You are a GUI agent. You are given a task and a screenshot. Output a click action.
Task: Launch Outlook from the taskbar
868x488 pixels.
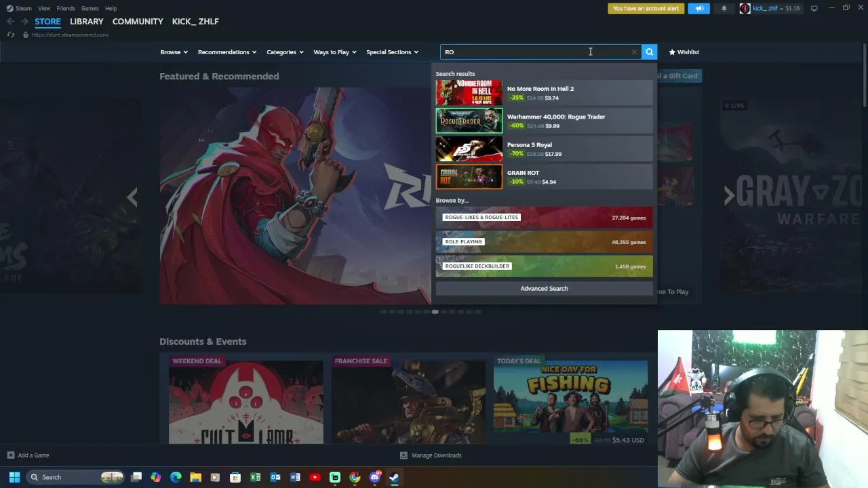click(275, 477)
